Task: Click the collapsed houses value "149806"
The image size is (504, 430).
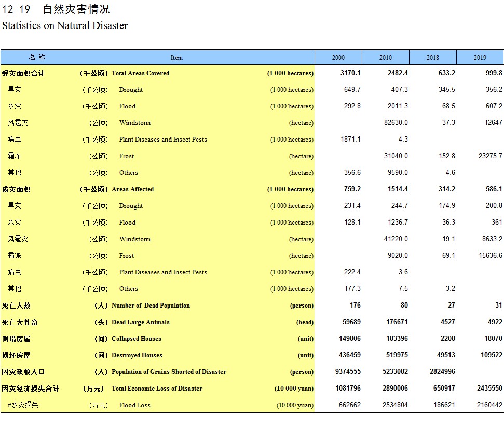Action: [350, 339]
